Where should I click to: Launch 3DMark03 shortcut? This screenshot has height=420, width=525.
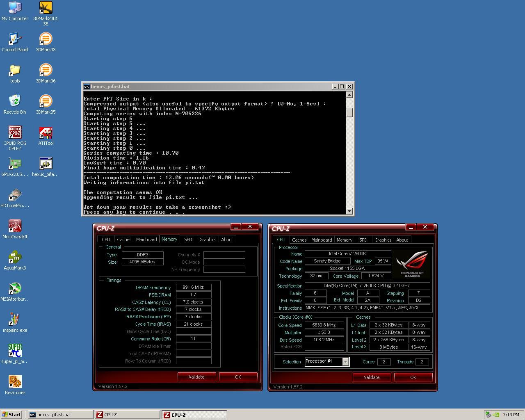point(46,42)
